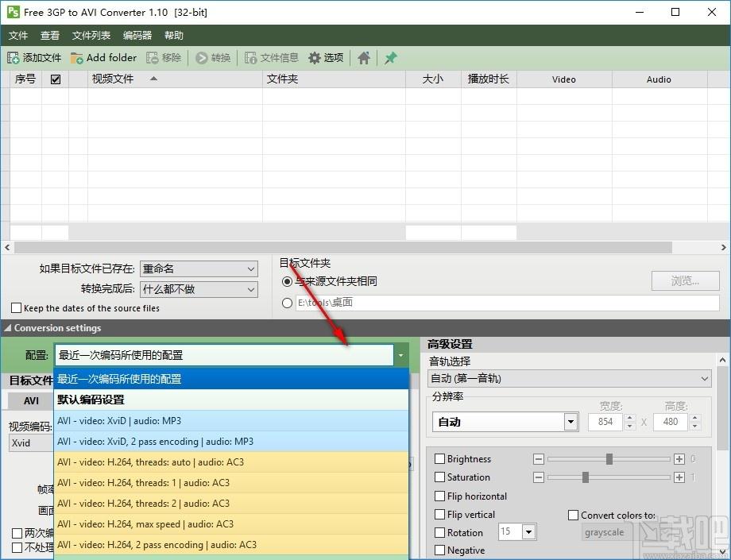The image size is (731, 560).
Task: Enable the Saturation checkbox
Action: 439,477
